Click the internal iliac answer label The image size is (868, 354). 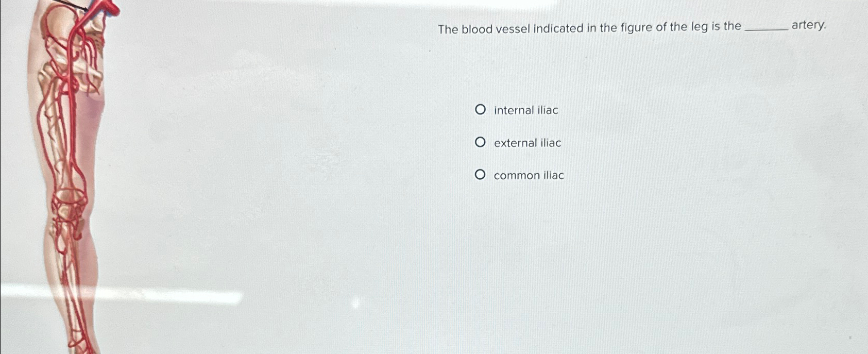click(x=525, y=110)
